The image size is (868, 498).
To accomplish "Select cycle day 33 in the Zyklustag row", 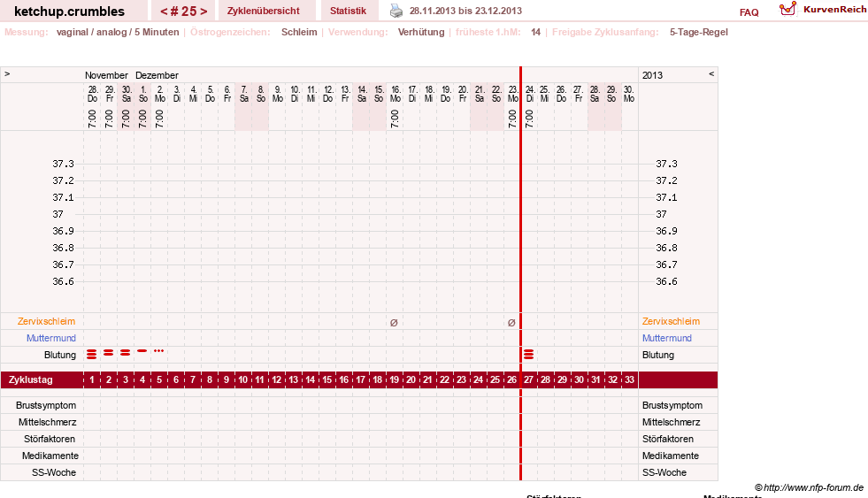I will pyautogui.click(x=629, y=379).
